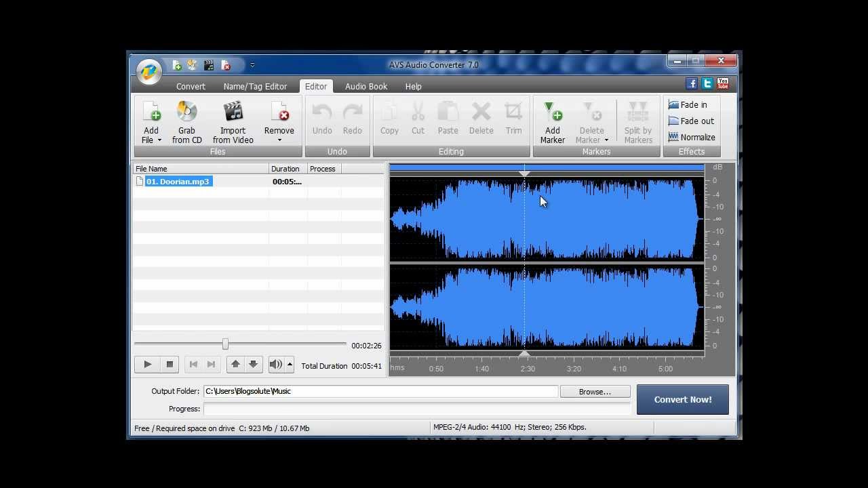This screenshot has height=488, width=868.
Task: Switch to the Convert tab
Action: coord(191,87)
